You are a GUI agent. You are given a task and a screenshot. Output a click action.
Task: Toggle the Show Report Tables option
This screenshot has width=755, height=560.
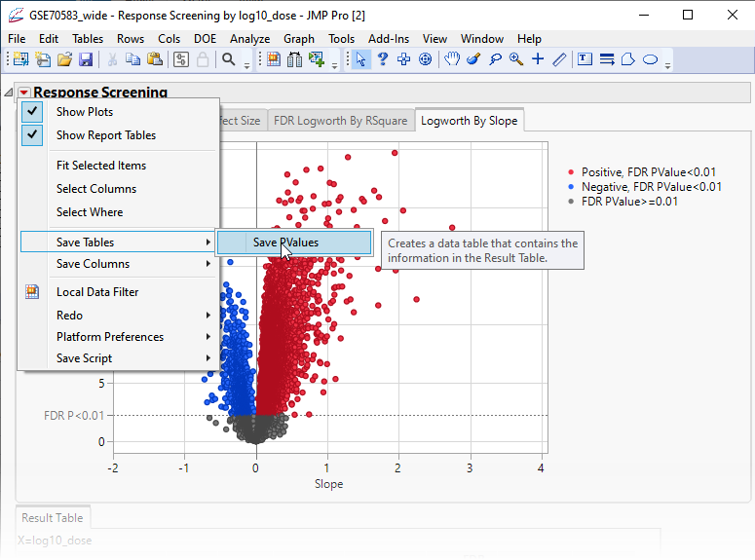(105, 135)
